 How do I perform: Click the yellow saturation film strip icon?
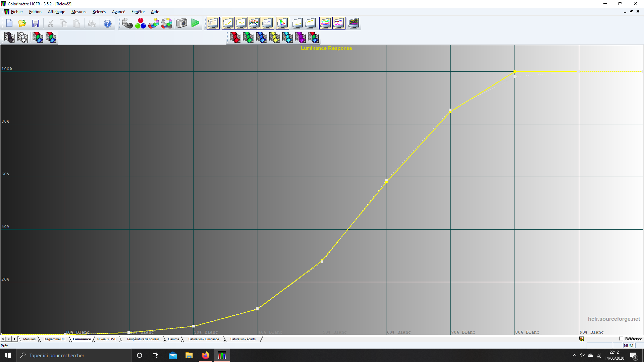click(274, 38)
